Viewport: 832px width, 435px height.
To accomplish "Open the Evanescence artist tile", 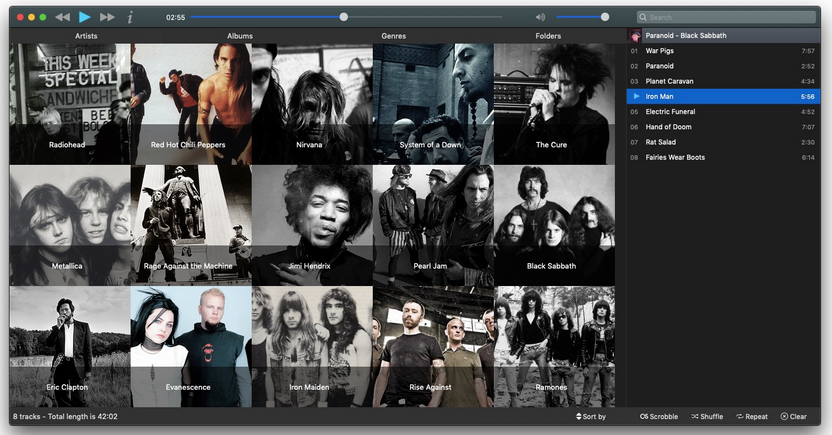I will [x=191, y=347].
